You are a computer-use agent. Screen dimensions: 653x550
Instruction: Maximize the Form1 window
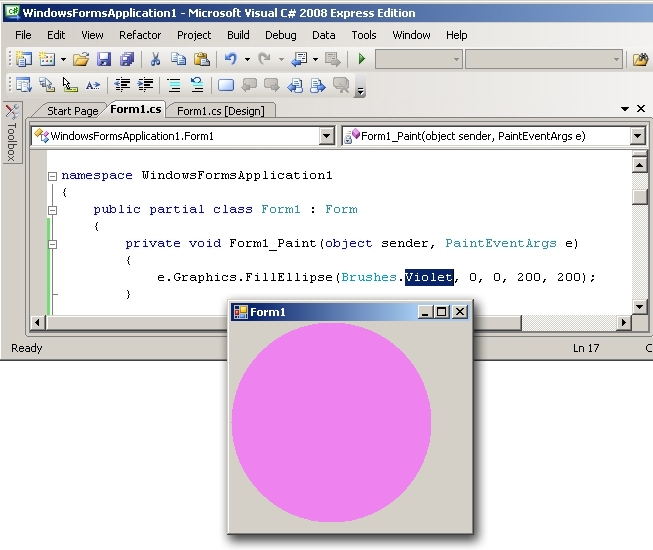(x=442, y=311)
